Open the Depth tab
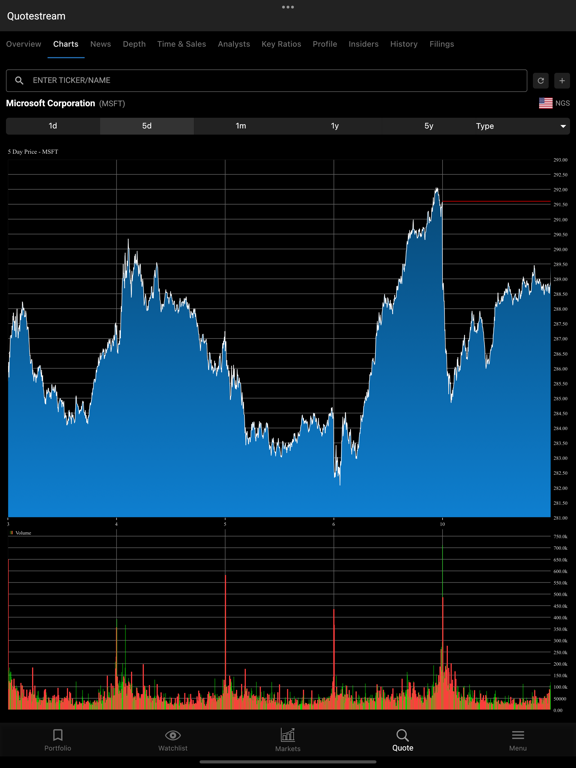 134,44
